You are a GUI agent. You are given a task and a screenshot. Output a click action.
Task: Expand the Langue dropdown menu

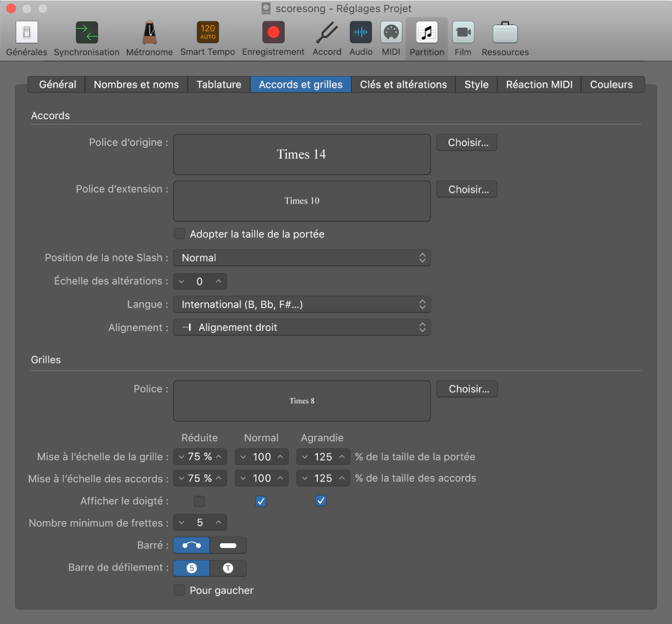302,305
